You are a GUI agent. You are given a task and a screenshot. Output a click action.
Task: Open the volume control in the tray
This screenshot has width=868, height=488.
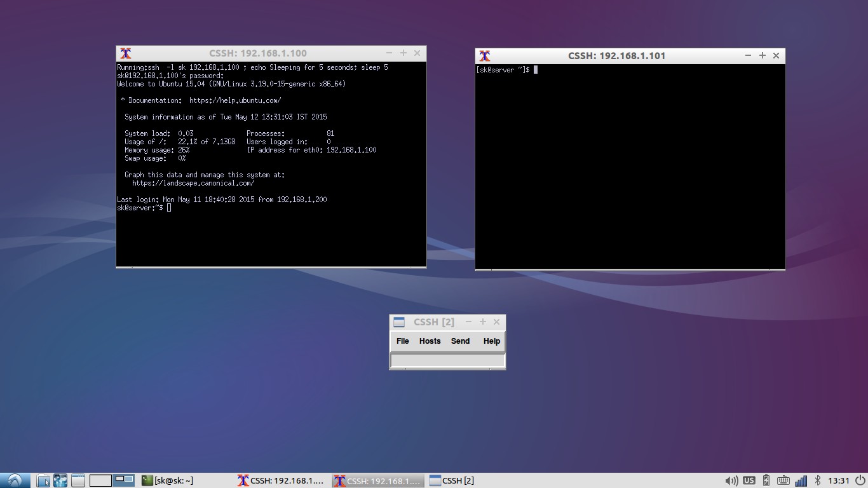coord(731,480)
